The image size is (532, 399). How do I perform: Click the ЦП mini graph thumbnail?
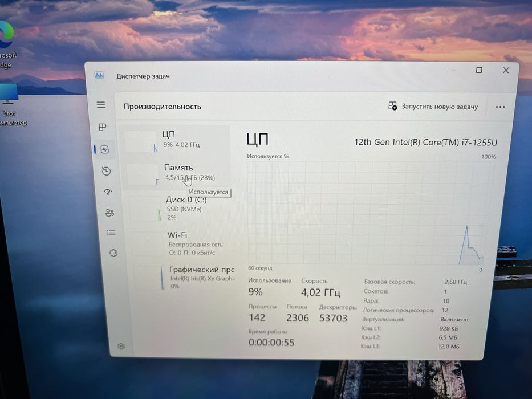pos(141,141)
